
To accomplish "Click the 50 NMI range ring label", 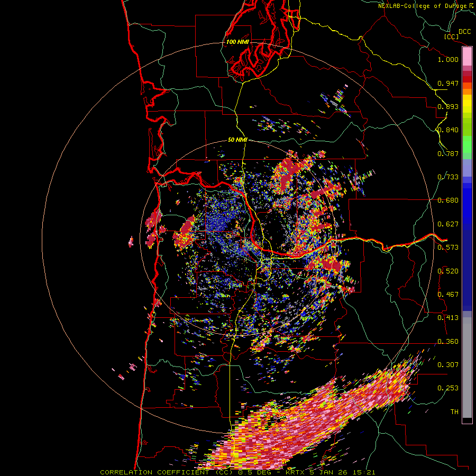I will (x=237, y=140).
